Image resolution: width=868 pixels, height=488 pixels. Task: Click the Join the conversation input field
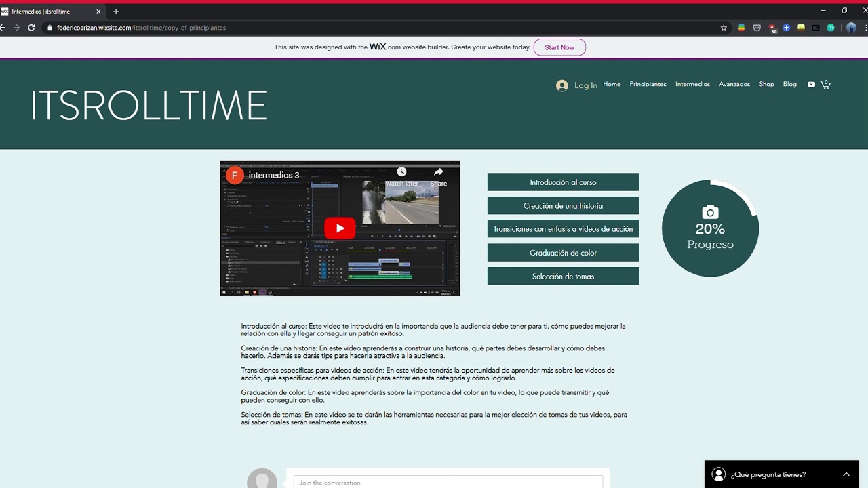pos(448,482)
